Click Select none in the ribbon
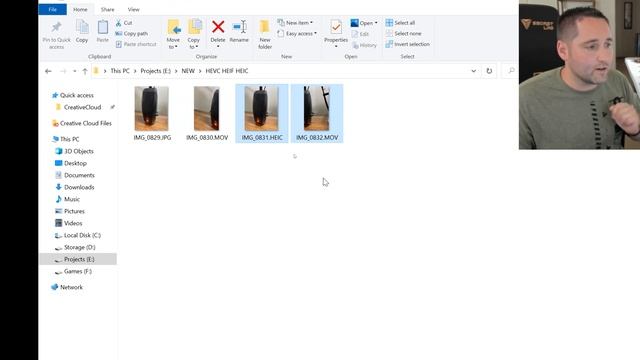The image size is (640, 360). point(404,33)
